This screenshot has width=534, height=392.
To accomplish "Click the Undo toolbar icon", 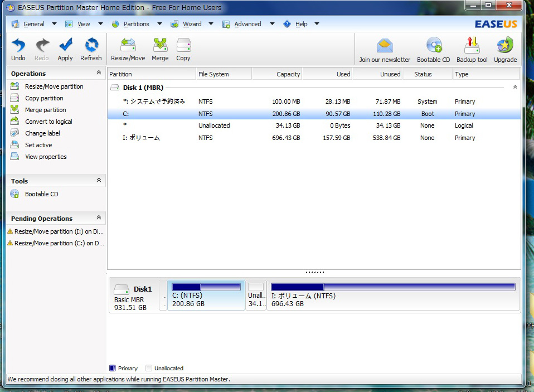I will [18, 46].
